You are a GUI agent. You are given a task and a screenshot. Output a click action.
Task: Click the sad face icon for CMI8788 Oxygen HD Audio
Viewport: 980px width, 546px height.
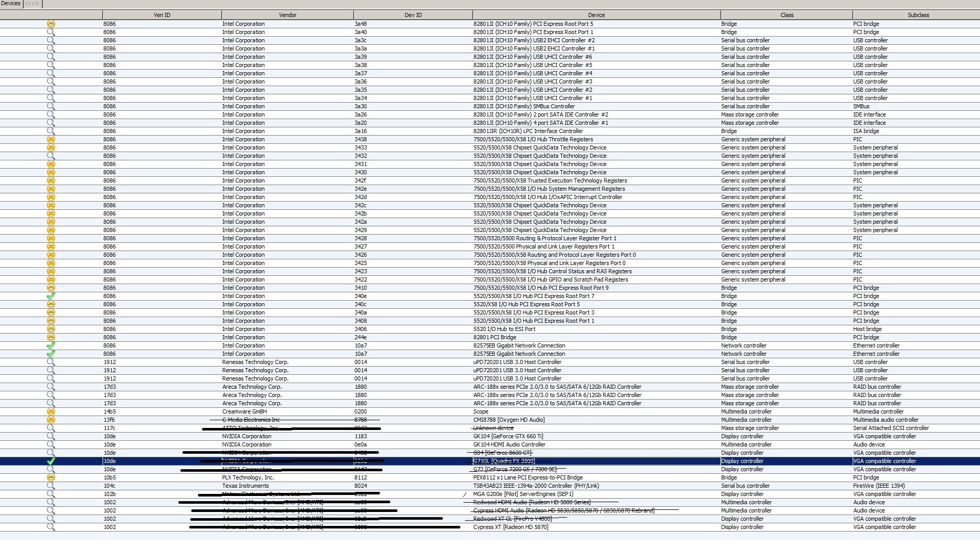point(51,420)
